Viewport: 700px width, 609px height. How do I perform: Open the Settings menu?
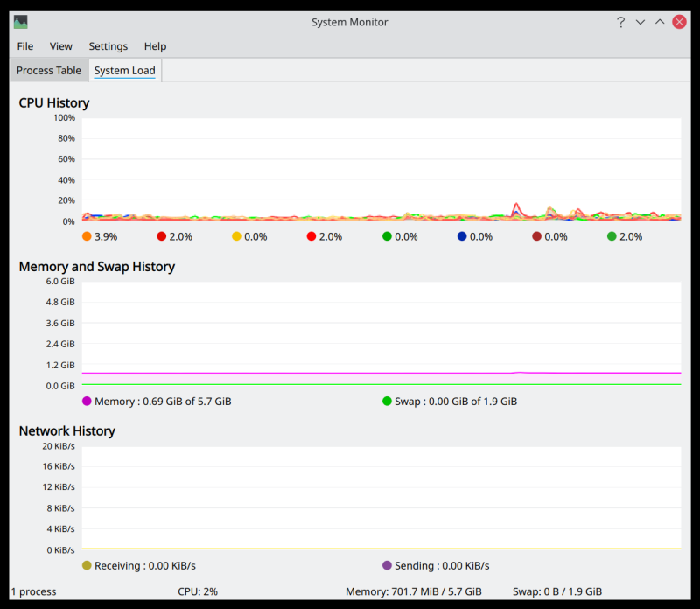[x=108, y=46]
